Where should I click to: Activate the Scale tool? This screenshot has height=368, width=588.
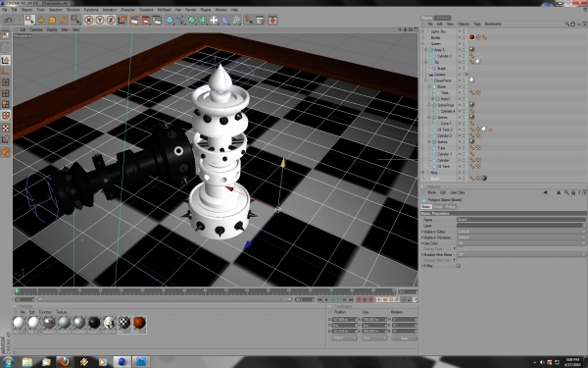click(52, 20)
